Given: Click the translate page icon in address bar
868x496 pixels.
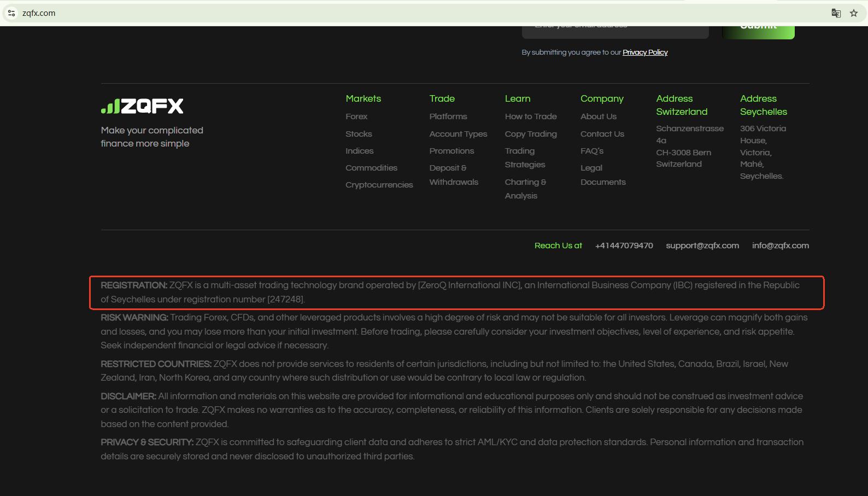Looking at the screenshot, I should [836, 13].
